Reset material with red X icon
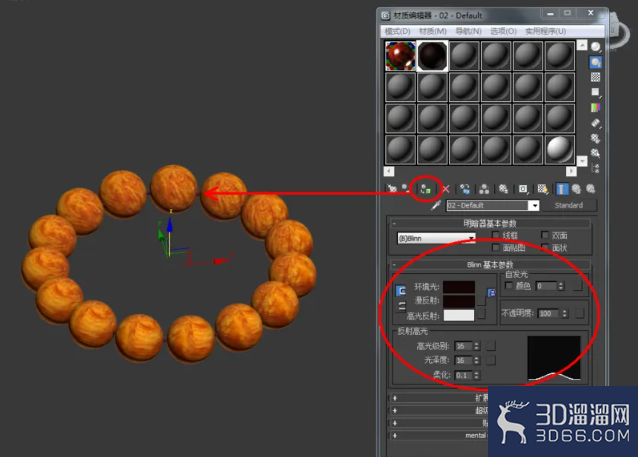This screenshot has width=638, height=457. pos(446,189)
